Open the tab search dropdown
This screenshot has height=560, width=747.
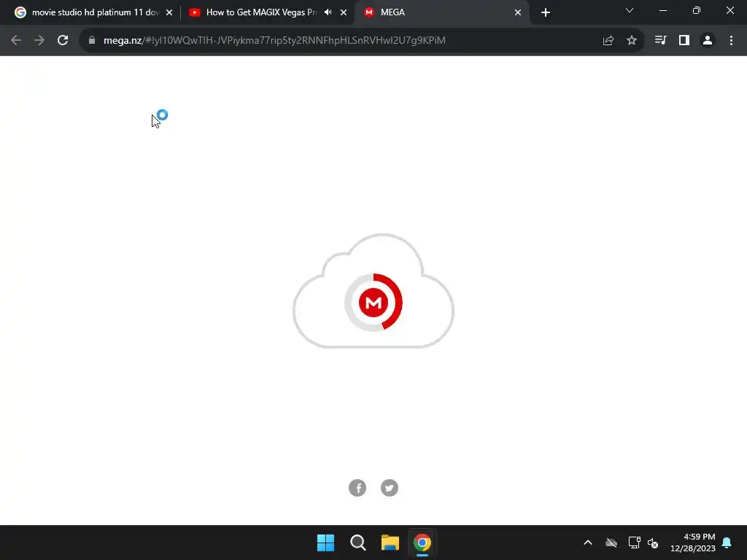point(630,10)
